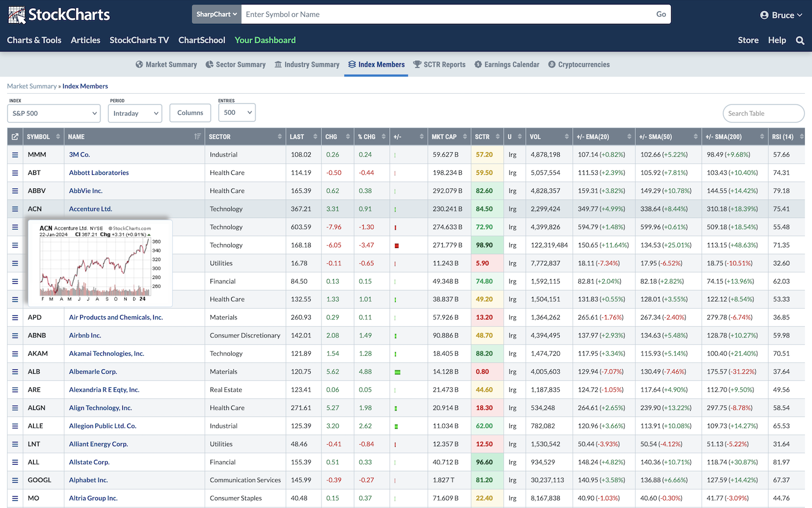812x508 pixels.
Task: Open the Akamai Technologies, Inc. link
Action: 107,354
